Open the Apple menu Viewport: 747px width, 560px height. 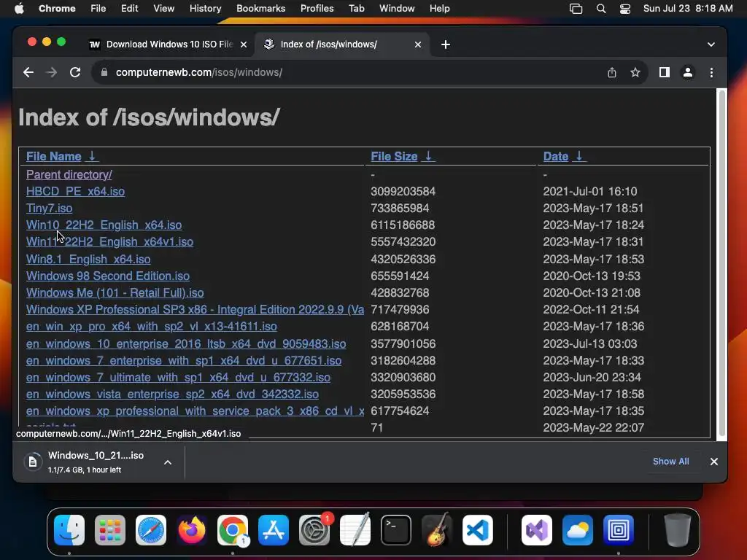tap(19, 9)
